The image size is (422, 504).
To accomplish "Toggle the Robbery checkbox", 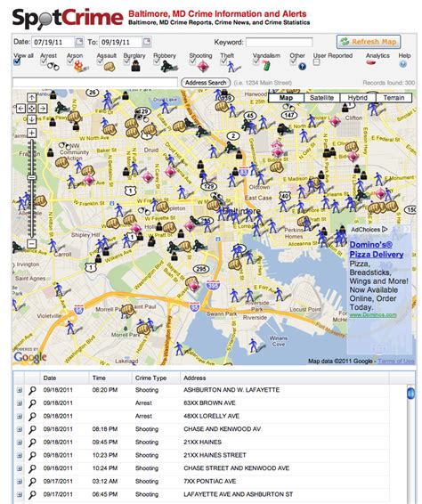I will click(157, 61).
